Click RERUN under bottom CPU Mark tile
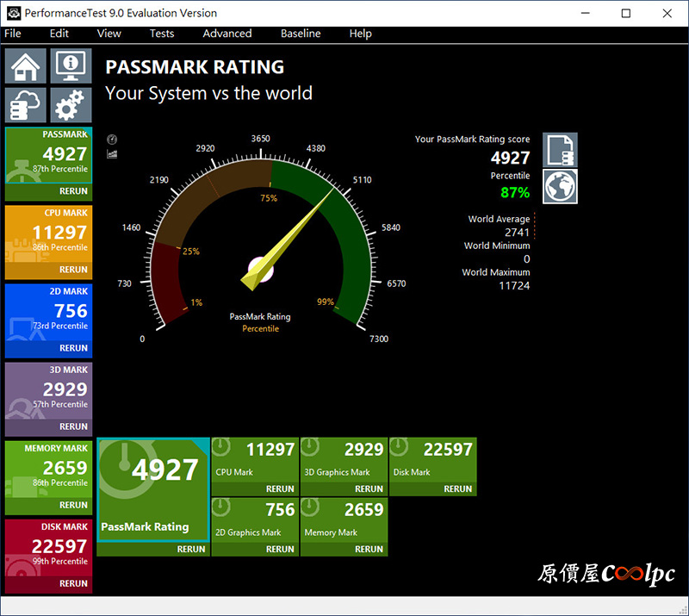Image resolution: width=689 pixels, height=616 pixels. pos(280,489)
